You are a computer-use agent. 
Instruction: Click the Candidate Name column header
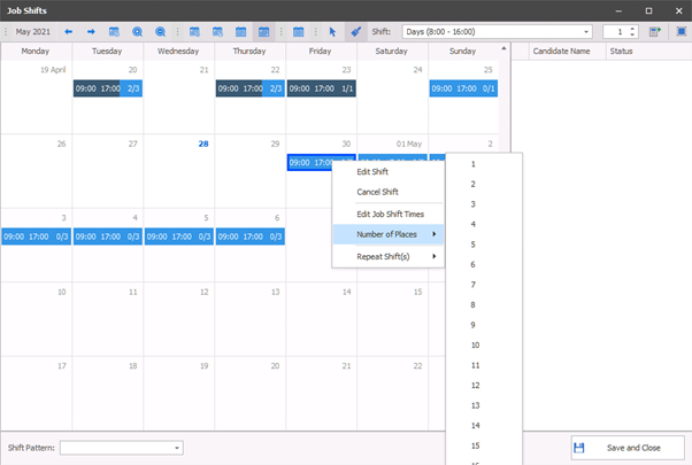[560, 50]
